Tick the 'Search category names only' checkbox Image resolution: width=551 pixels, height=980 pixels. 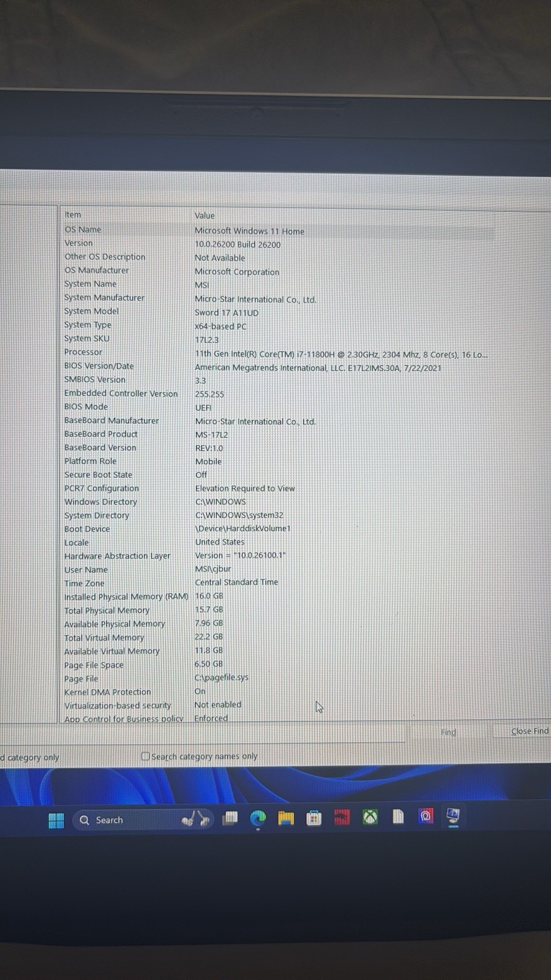pos(145,756)
